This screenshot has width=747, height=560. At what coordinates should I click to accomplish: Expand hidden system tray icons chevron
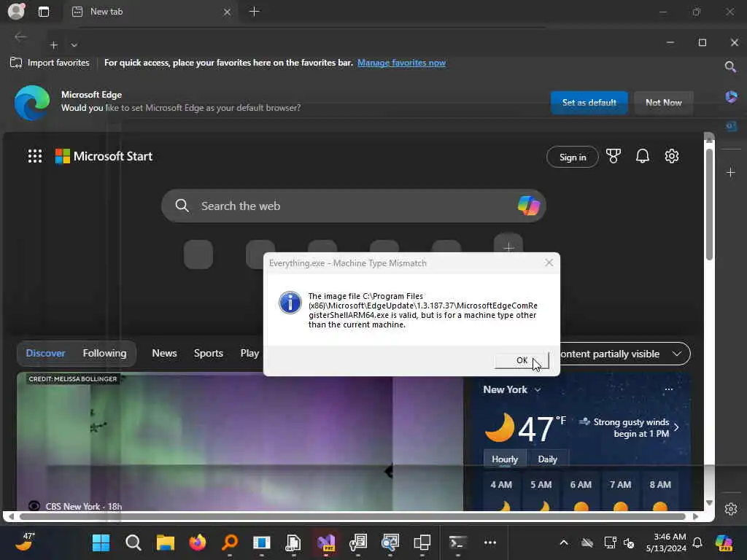tap(564, 542)
